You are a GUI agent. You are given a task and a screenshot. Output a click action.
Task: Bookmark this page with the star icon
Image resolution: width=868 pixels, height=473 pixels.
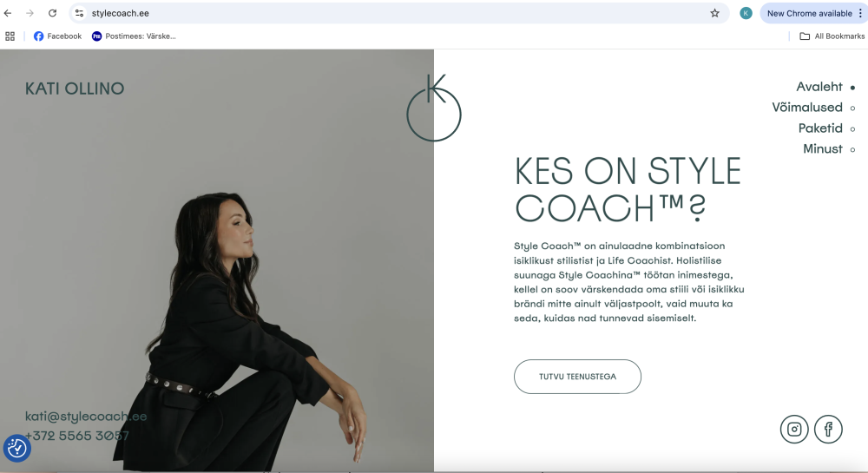click(714, 13)
